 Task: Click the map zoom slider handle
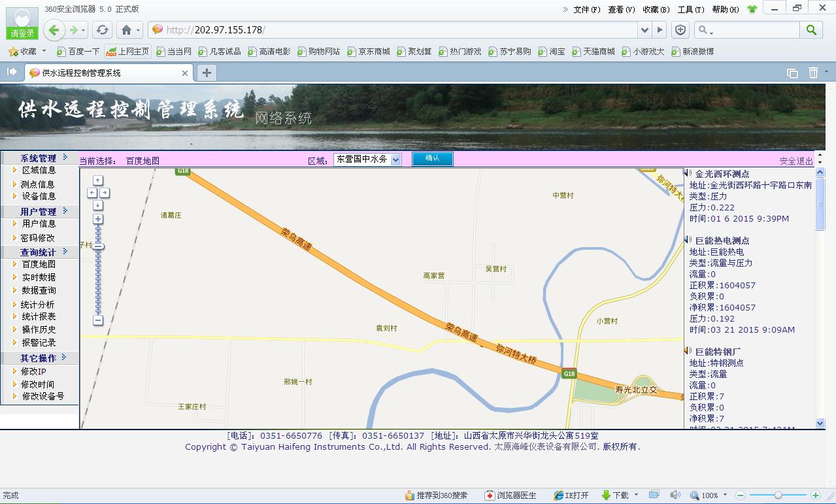click(x=98, y=246)
